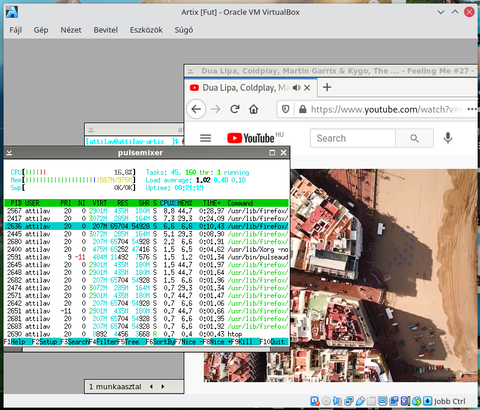Open a new Firefox tab
The height and width of the screenshot is (410, 480).
[327, 87]
